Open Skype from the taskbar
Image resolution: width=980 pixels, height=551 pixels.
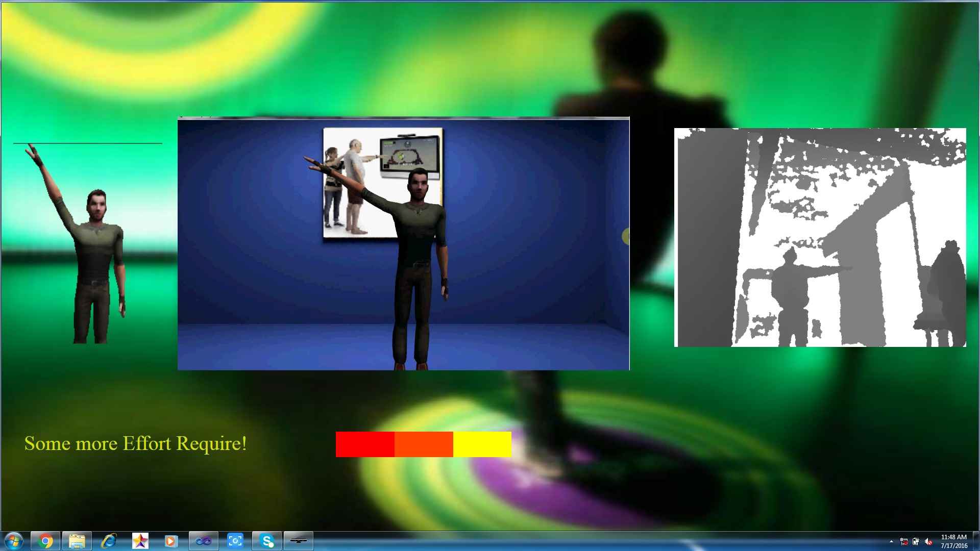267,541
